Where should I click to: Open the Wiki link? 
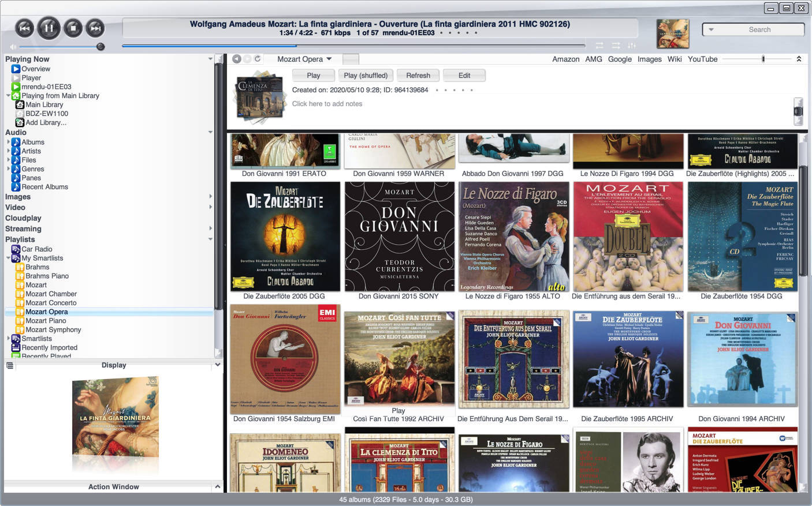675,59
